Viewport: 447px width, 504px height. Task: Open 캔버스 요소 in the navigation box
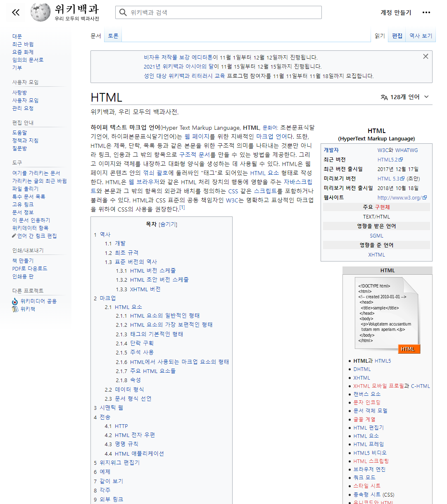tap(367, 394)
